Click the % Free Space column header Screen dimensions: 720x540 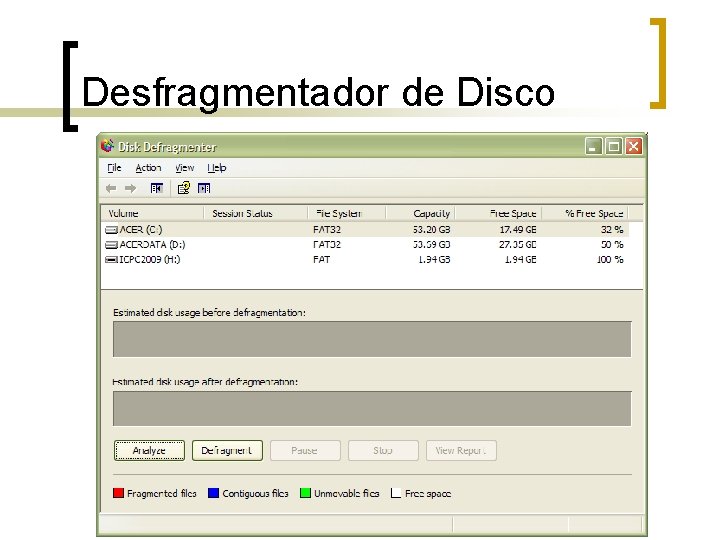coord(585,214)
